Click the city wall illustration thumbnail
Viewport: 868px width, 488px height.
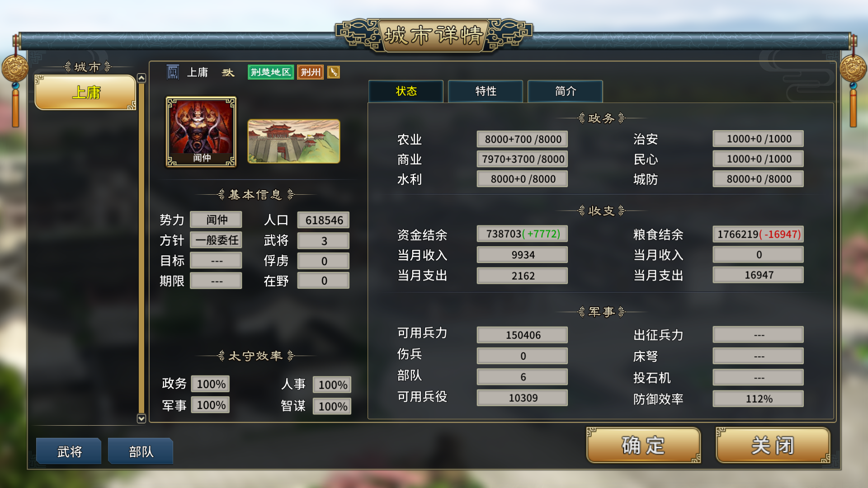coord(294,141)
